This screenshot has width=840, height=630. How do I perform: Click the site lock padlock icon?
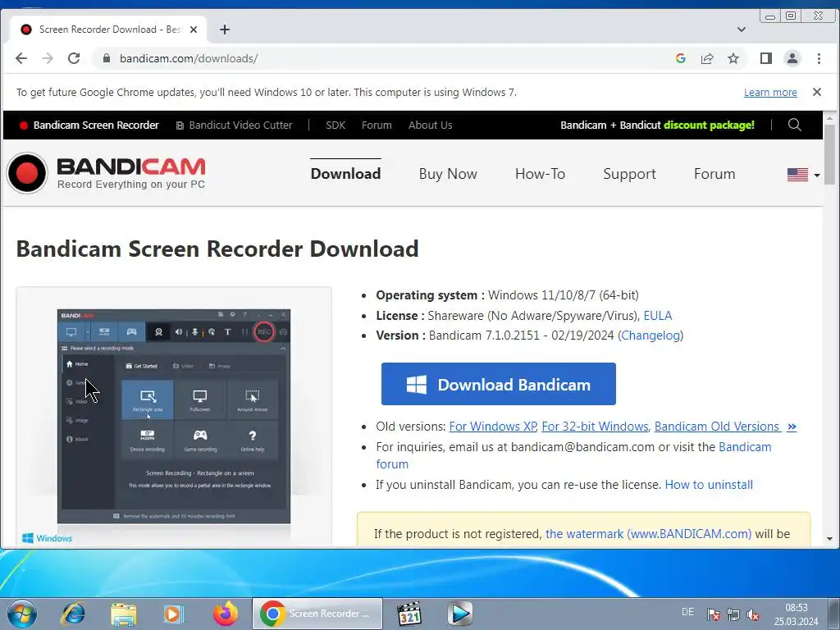[106, 58]
